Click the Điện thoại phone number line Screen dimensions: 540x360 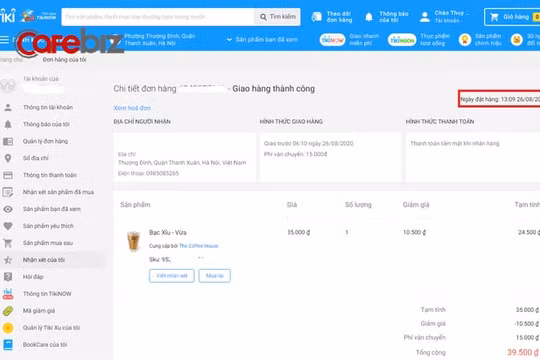(148, 173)
